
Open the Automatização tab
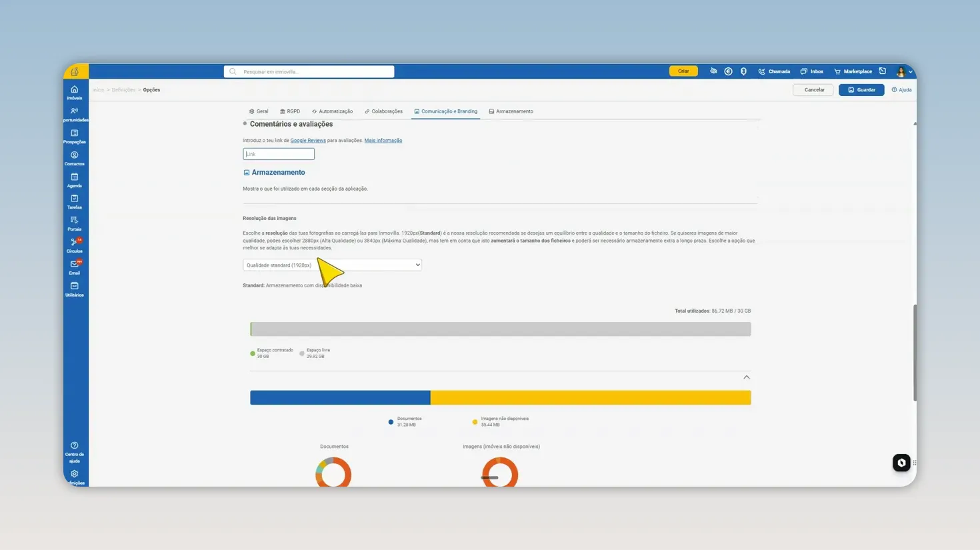pos(332,111)
